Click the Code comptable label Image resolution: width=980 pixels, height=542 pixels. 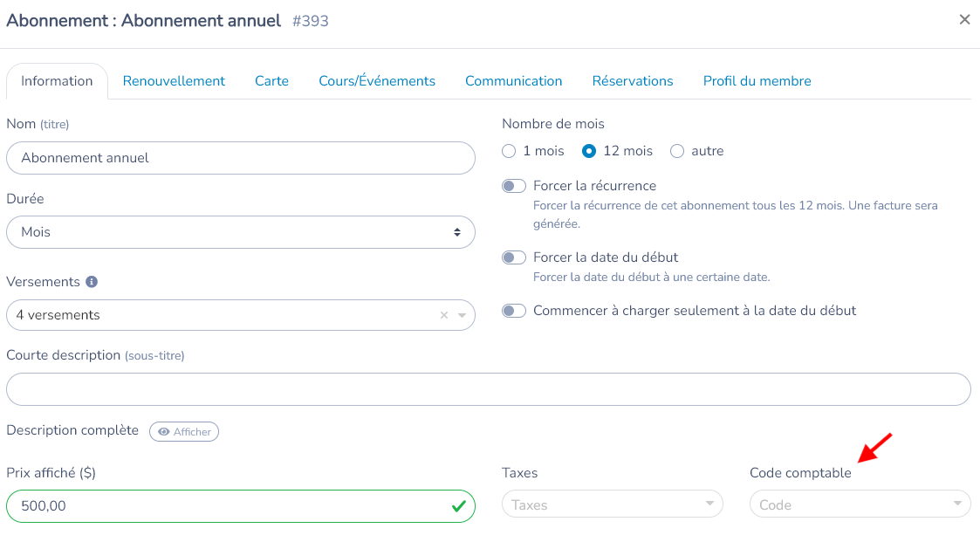pos(800,473)
